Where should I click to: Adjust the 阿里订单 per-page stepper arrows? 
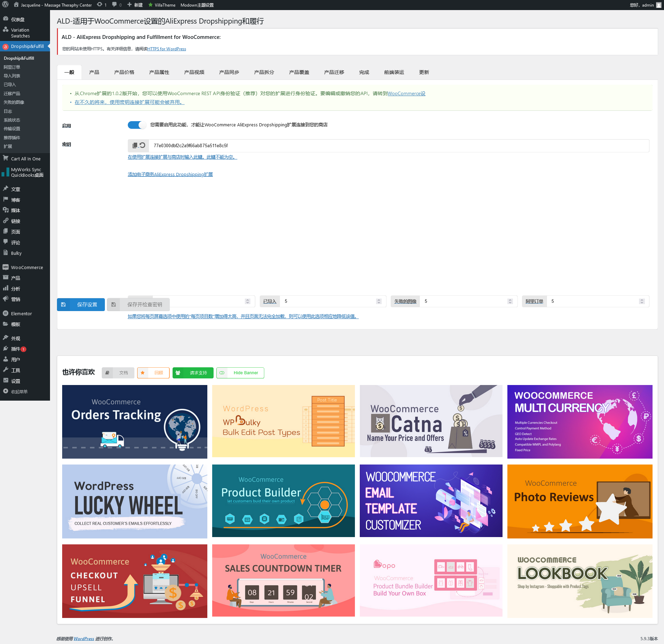(642, 301)
